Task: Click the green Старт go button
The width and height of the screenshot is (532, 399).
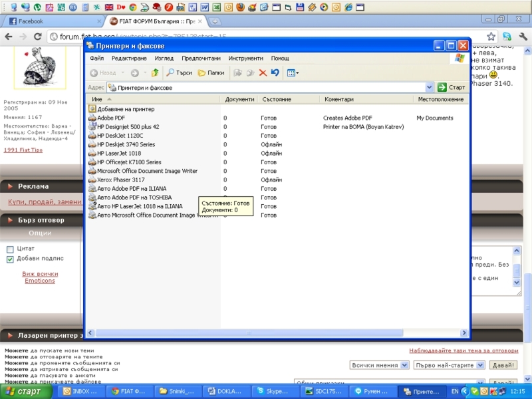Action: point(452,87)
